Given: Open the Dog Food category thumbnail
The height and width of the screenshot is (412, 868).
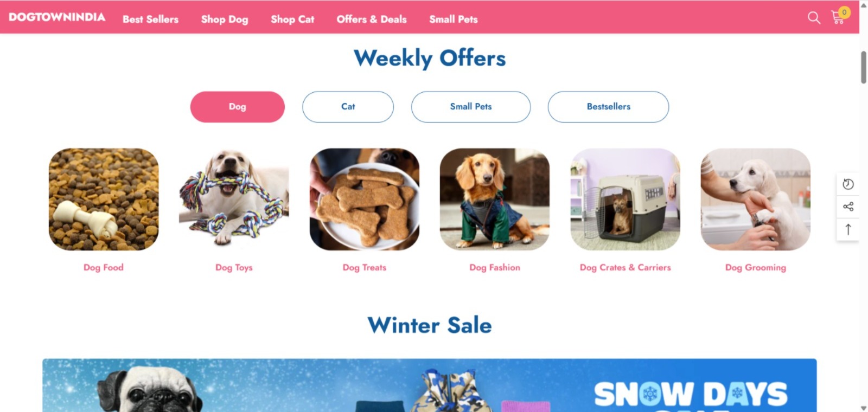Looking at the screenshot, I should pyautogui.click(x=104, y=199).
